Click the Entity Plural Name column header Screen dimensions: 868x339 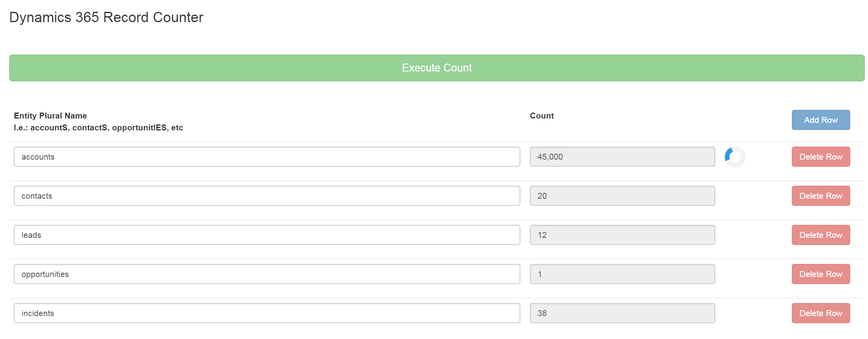click(51, 116)
